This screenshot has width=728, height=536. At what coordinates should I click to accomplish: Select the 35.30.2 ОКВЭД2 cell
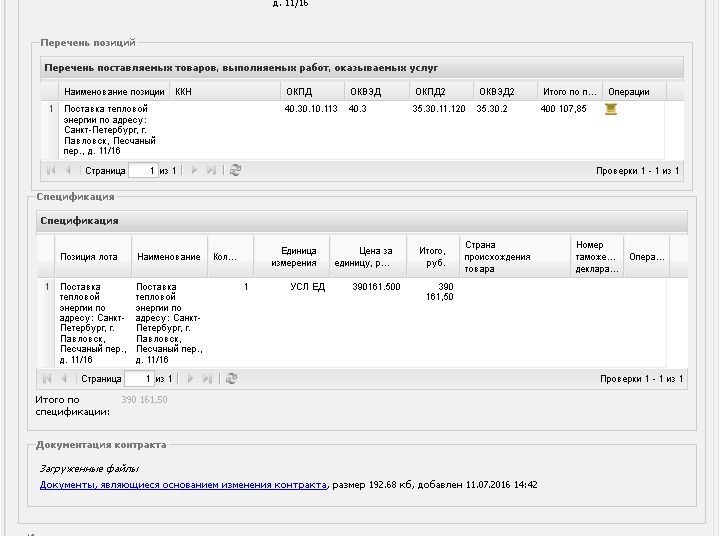(492, 109)
